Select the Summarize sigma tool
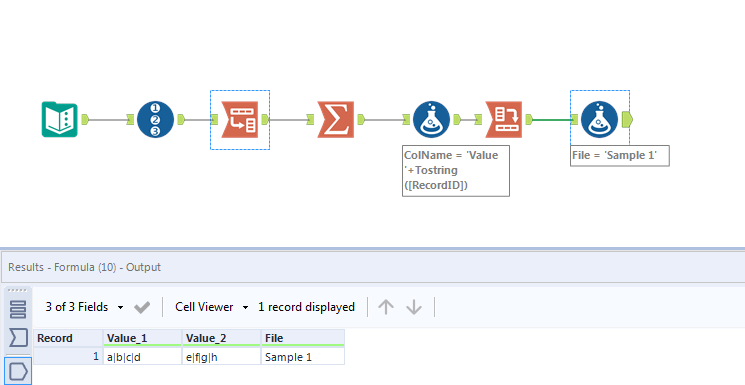 coord(335,119)
